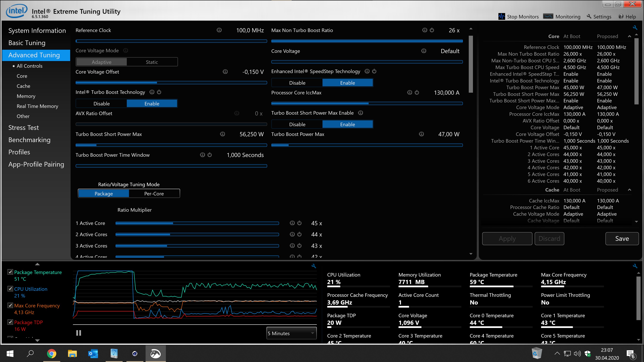644x362 pixels.
Task: Open Windows Start menu
Action: (x=10, y=353)
